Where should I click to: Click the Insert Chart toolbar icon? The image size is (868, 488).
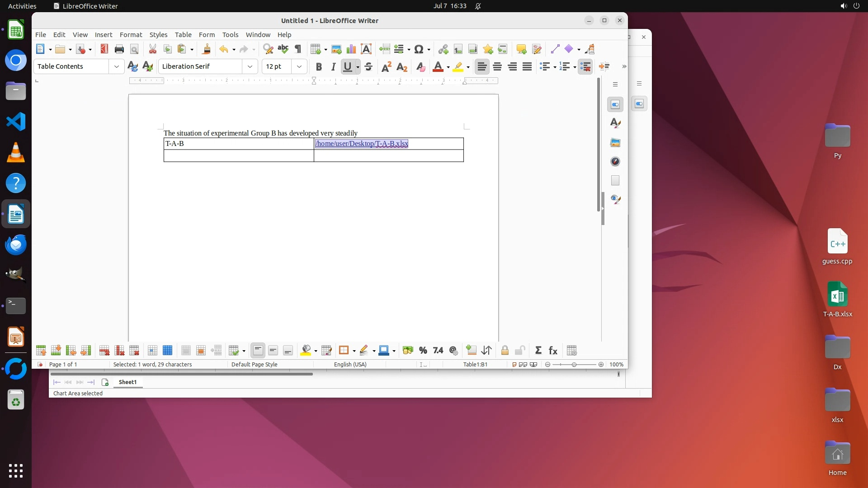tap(351, 49)
